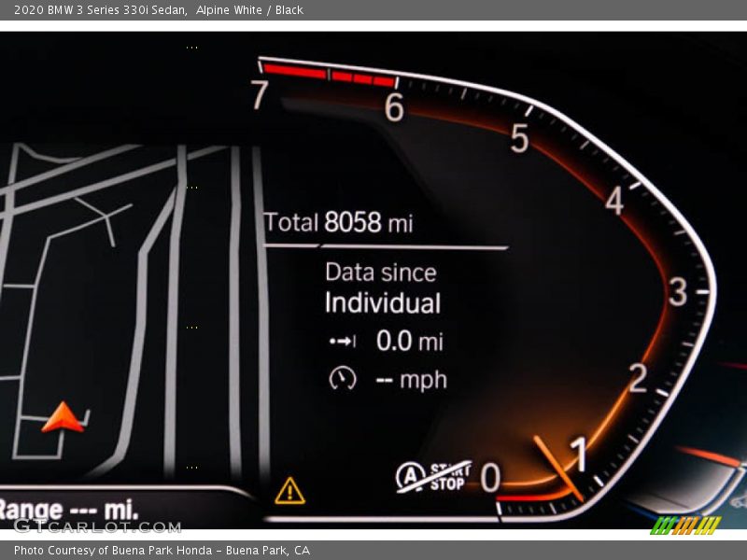Click the tachometer number 7
Screen dimensions: 747x560
click(x=260, y=94)
